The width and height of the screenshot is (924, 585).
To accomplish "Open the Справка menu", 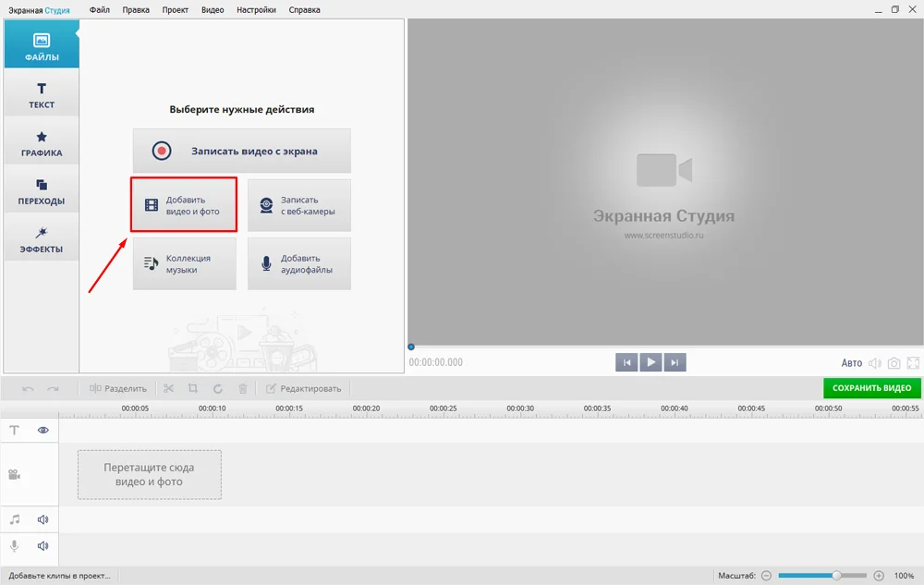I will tap(305, 10).
